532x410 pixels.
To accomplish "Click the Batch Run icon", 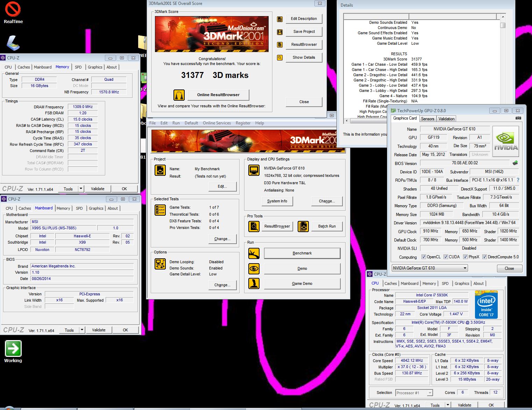I will [303, 226].
